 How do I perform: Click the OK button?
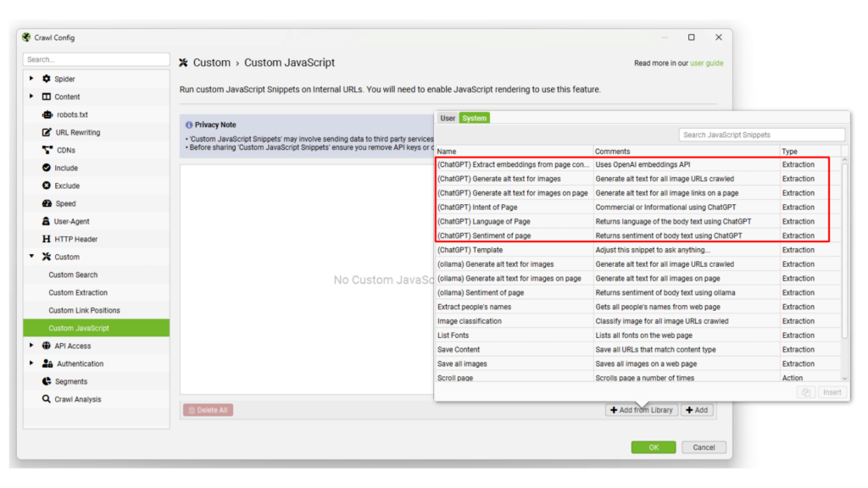(x=654, y=447)
